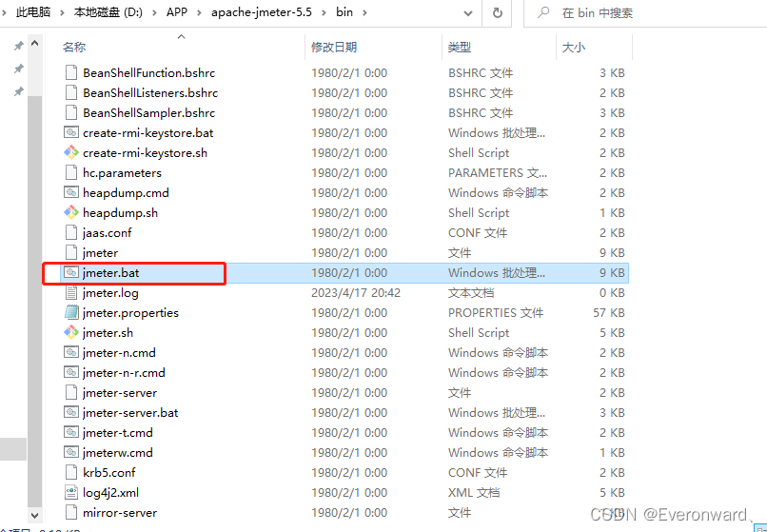Click the jmeter-n.cmd script icon
The height and width of the screenshot is (532, 767).
(x=71, y=352)
